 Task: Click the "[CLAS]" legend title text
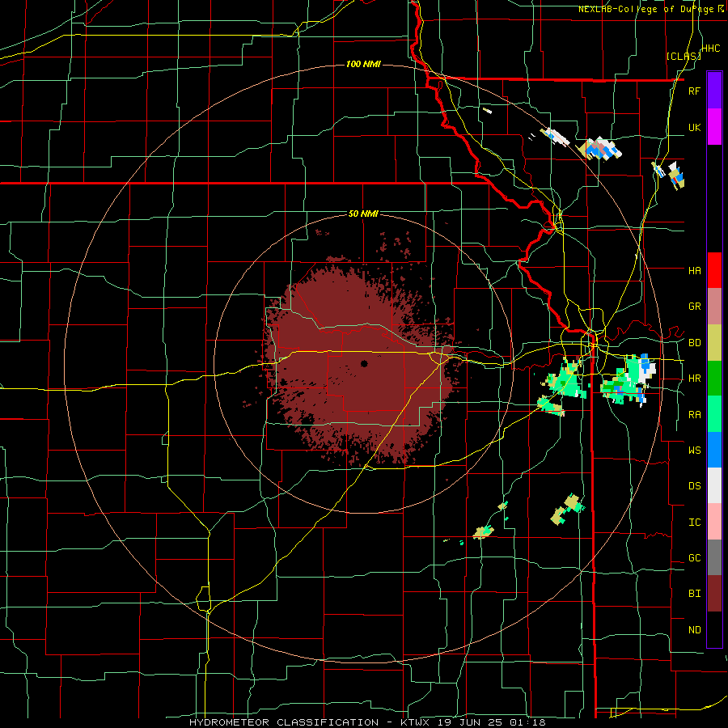684,57
